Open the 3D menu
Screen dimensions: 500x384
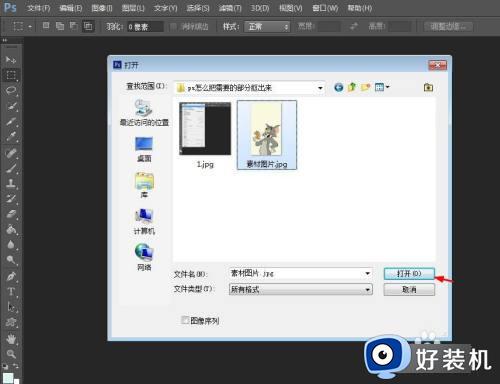[x=260, y=8]
